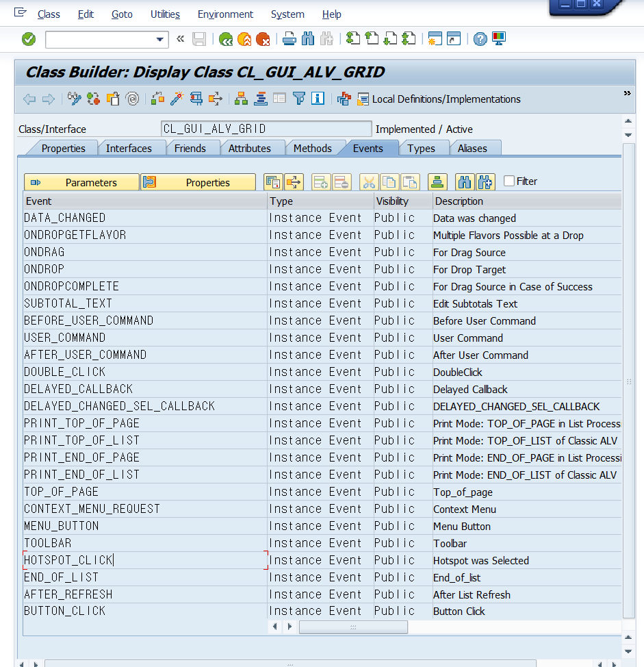Click the scroll down arrow beside Class/Interface
The height and width of the screenshot is (667, 644).
tap(628, 136)
